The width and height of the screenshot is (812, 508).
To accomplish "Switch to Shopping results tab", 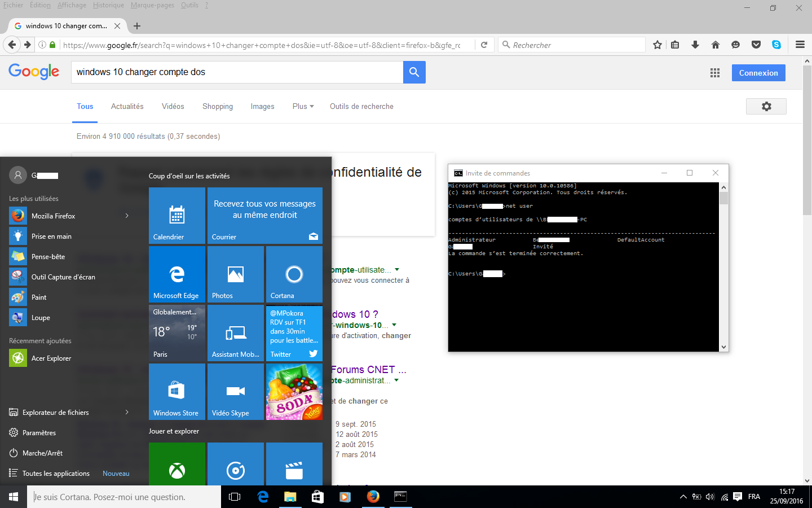I will point(218,106).
